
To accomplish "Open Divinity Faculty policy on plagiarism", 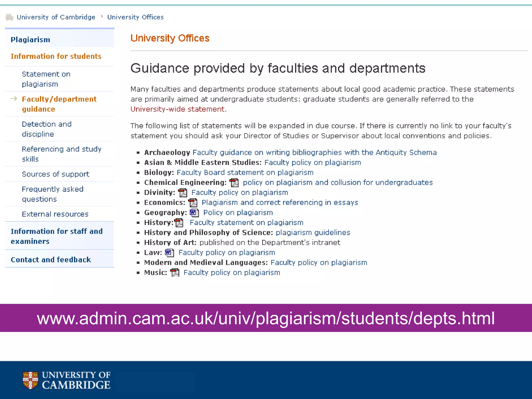I will (240, 192).
